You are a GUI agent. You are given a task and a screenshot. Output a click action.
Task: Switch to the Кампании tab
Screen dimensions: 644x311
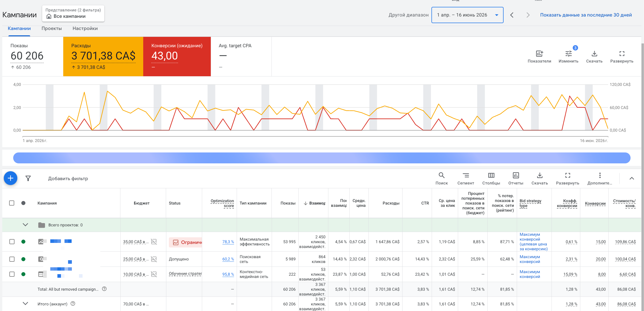19,28
